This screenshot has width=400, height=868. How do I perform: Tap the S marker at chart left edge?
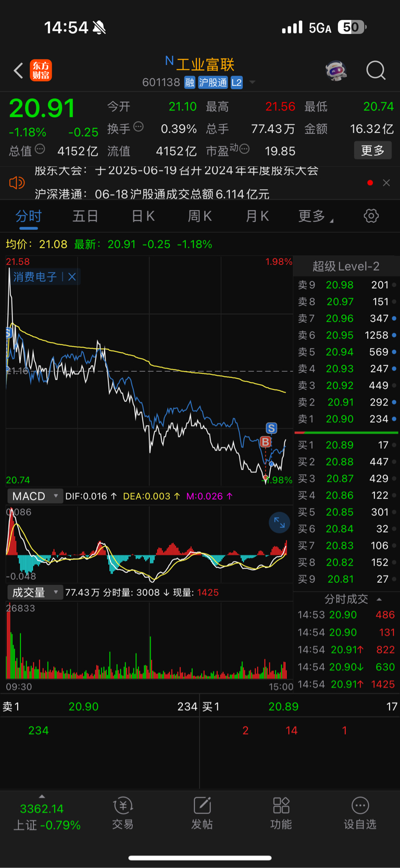(x=9, y=333)
